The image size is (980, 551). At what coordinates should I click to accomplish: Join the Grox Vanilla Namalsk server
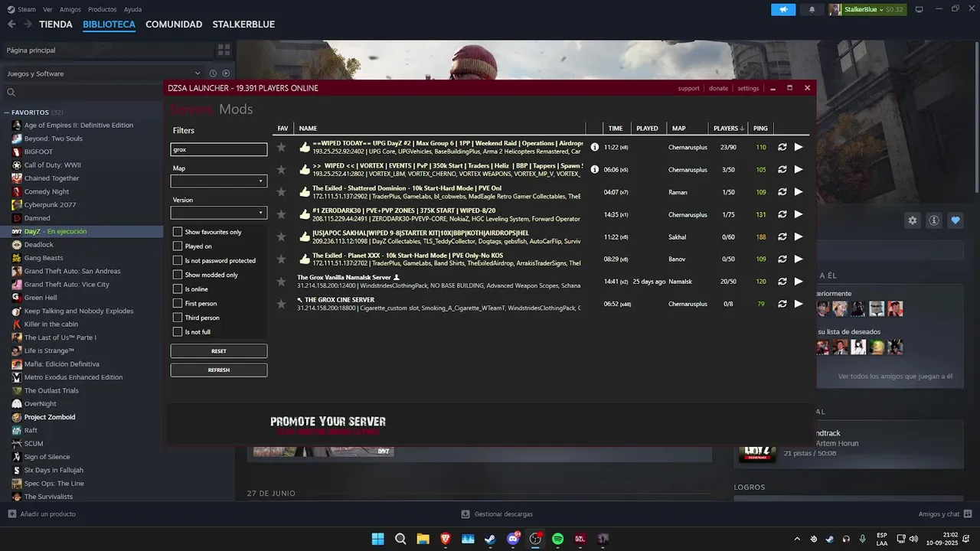[x=799, y=282]
